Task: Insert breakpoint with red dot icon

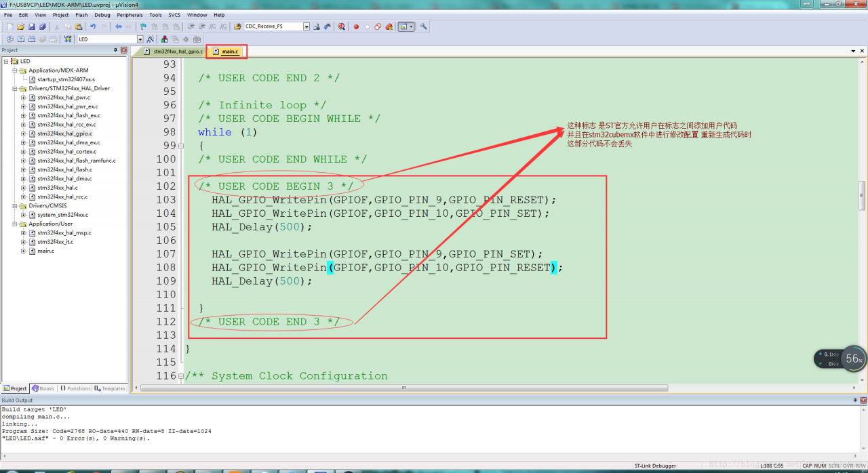Action: tap(356, 26)
